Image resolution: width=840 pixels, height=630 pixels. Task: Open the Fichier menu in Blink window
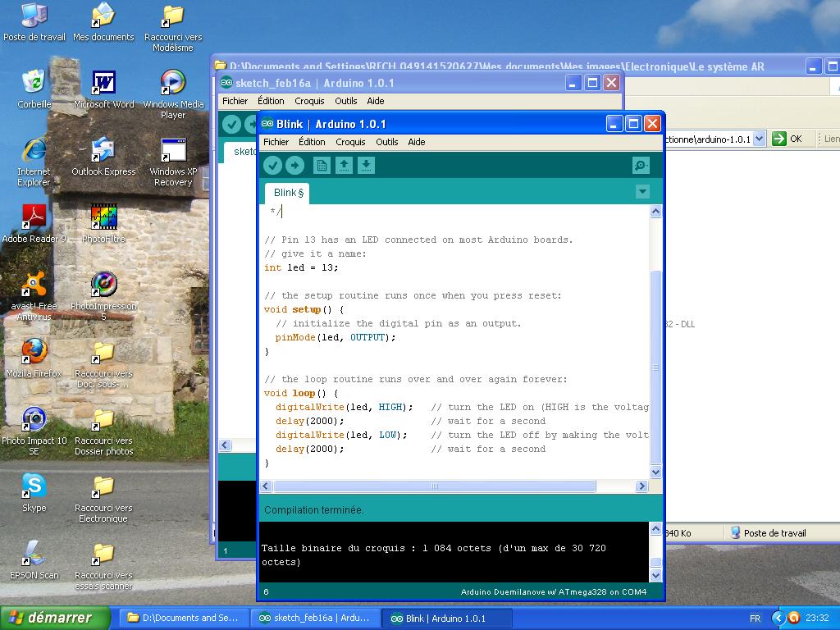(x=276, y=142)
